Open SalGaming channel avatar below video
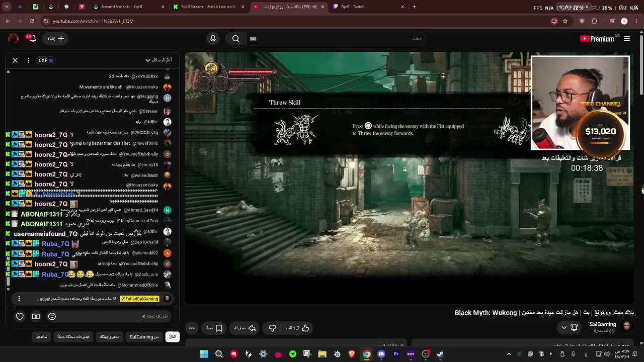This screenshot has width=644, height=362. coord(626,327)
